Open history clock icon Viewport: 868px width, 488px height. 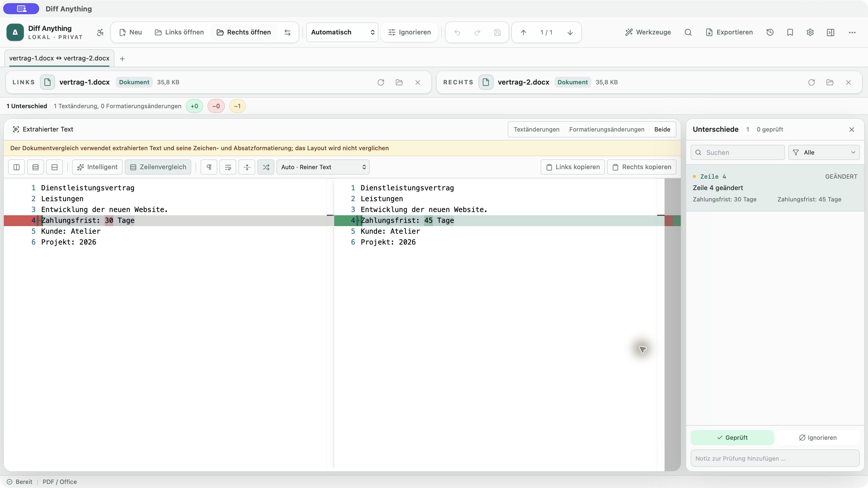770,32
